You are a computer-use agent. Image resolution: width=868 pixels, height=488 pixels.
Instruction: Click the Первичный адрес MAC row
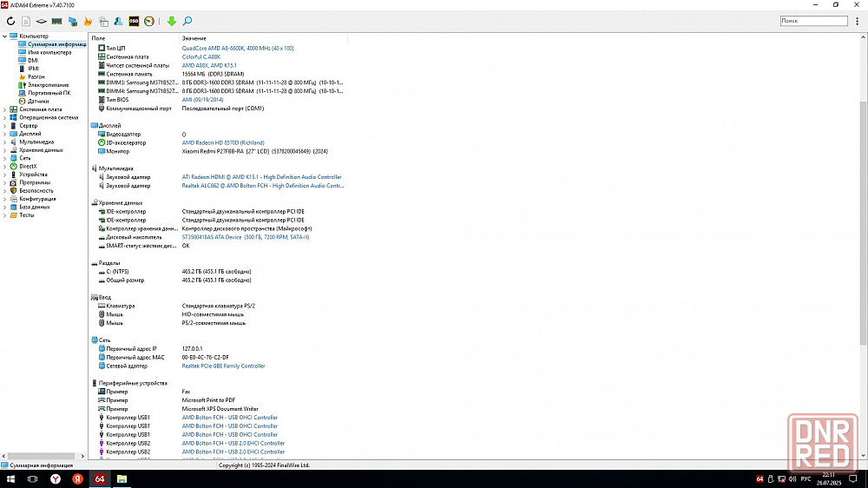[218, 357]
